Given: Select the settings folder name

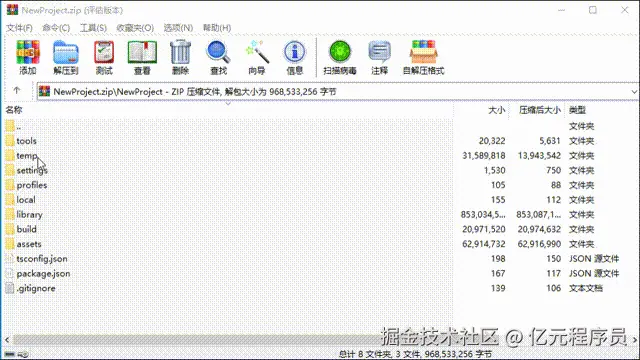Looking at the screenshot, I should click(x=32, y=170).
